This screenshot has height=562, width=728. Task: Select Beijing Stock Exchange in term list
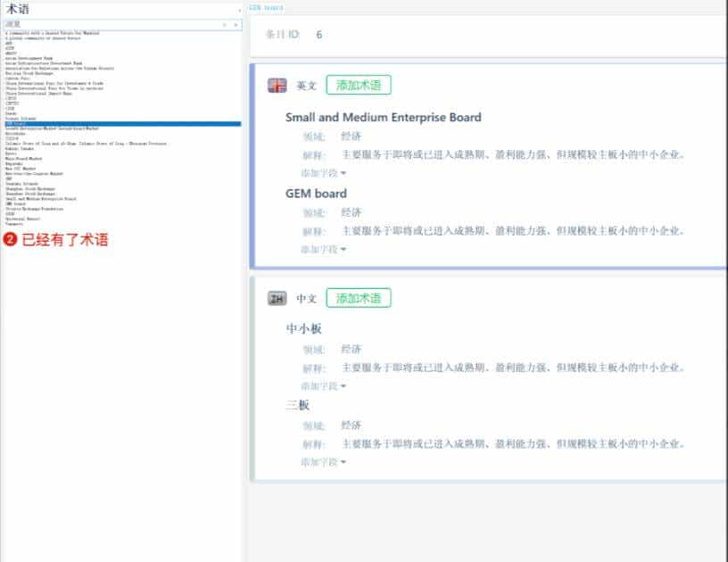29,73
